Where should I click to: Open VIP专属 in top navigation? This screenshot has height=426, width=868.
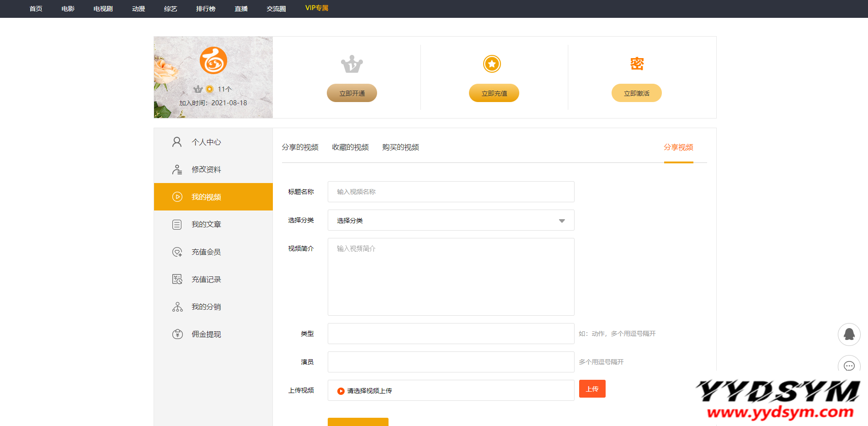click(317, 8)
